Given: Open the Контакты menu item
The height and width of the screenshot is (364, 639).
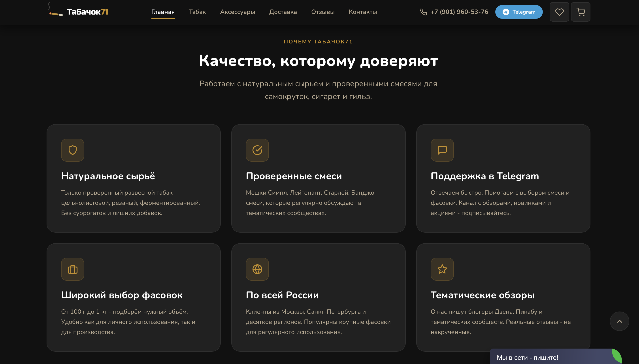Looking at the screenshot, I should click(x=363, y=12).
